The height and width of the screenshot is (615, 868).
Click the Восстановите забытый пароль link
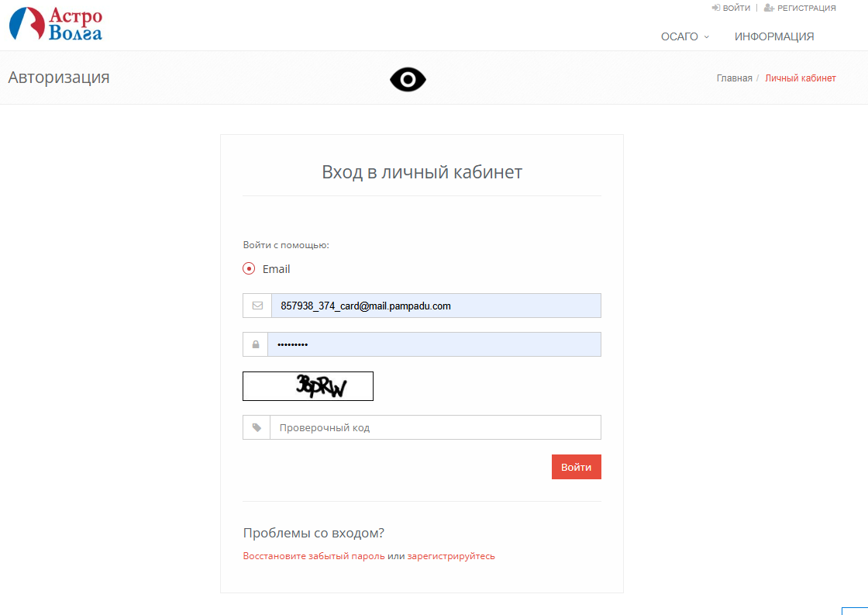tap(314, 556)
